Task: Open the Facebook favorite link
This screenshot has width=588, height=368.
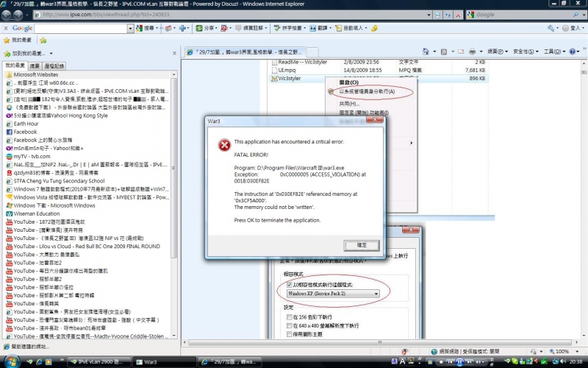Action: pyautogui.click(x=25, y=132)
